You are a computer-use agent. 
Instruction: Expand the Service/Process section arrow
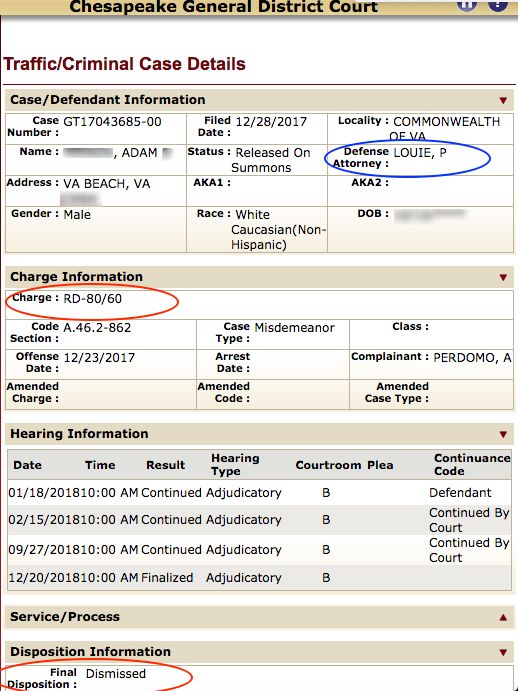[x=503, y=617]
